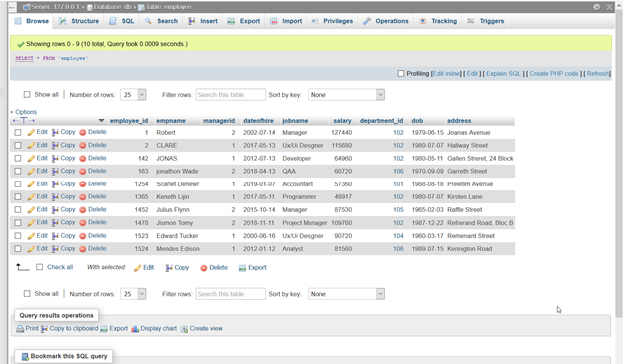Image resolution: width=623 pixels, height=364 pixels.
Task: Toggle the lower Show all checkbox
Action: click(x=27, y=294)
